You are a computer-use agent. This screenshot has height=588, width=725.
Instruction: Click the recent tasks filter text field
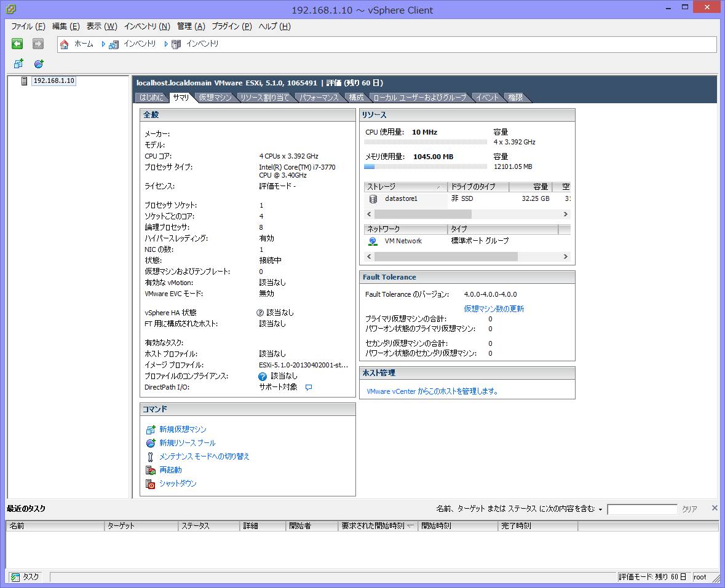click(x=641, y=509)
